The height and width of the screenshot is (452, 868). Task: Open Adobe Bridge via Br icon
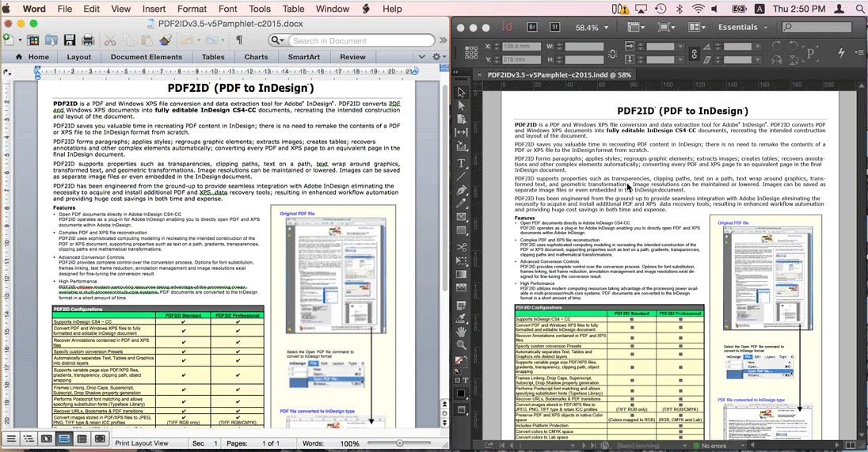533,27
